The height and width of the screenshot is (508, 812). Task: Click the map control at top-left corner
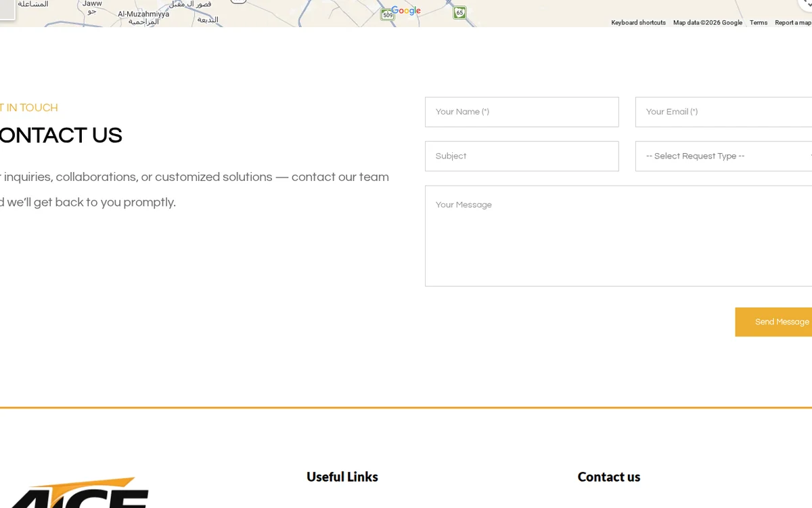tap(7, 9)
